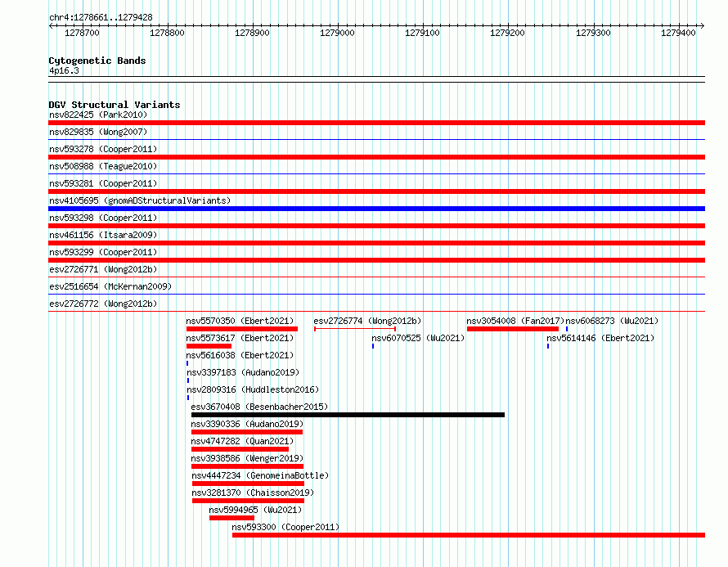Viewport: 728px width, 567px height.
Task: Select nsv3281370 (Chaisson2019) label
Action: tap(253, 493)
